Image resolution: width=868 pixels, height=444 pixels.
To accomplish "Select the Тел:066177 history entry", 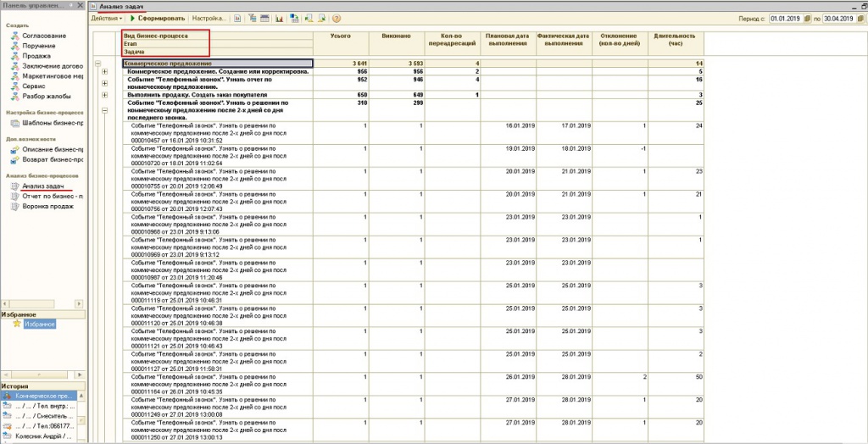I will tap(39, 426).
